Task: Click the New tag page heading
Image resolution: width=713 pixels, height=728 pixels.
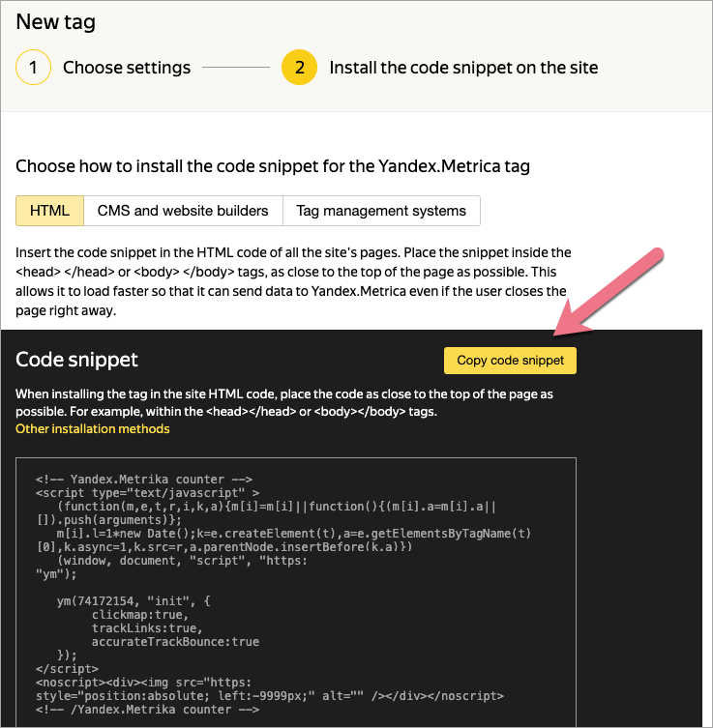Action: point(55,20)
